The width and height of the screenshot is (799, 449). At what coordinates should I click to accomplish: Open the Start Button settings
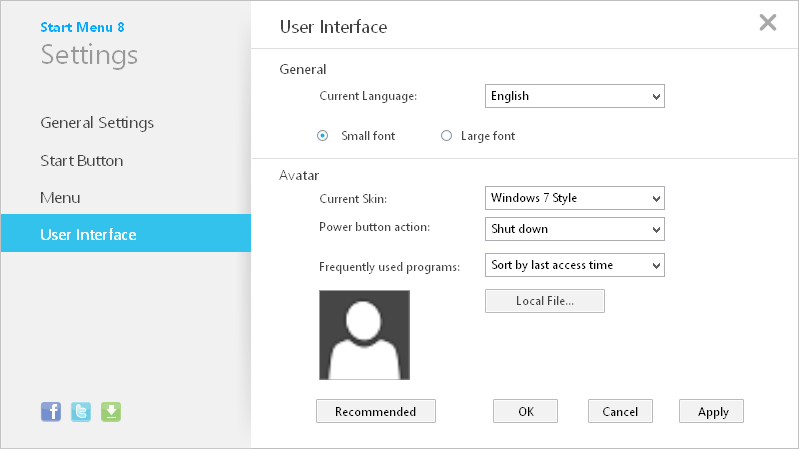82,160
